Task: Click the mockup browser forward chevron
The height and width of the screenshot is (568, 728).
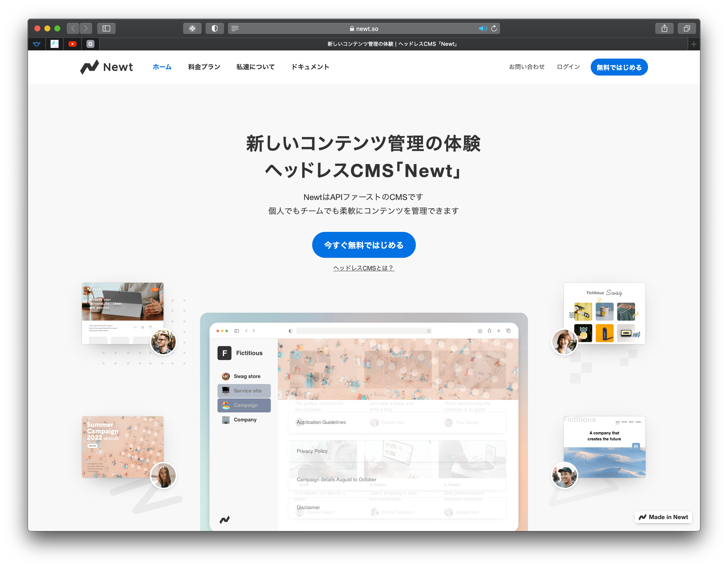Action: pyautogui.click(x=254, y=331)
